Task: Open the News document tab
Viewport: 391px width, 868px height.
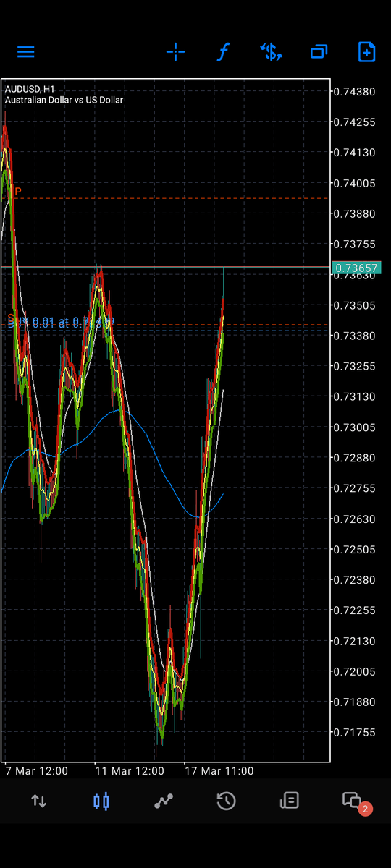Action: click(289, 801)
